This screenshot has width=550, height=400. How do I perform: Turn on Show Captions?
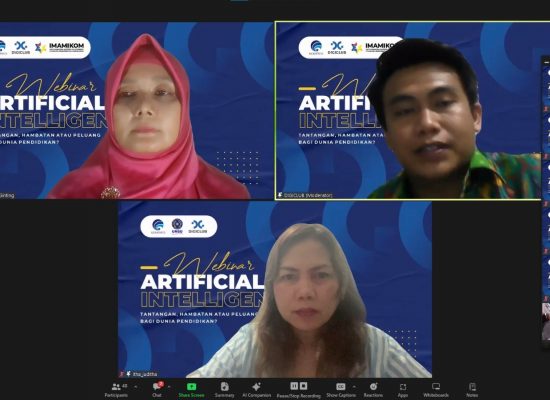tap(341, 390)
